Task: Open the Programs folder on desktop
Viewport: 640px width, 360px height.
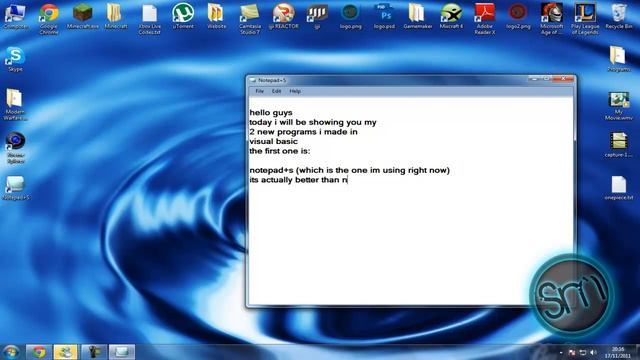Action: point(619,60)
